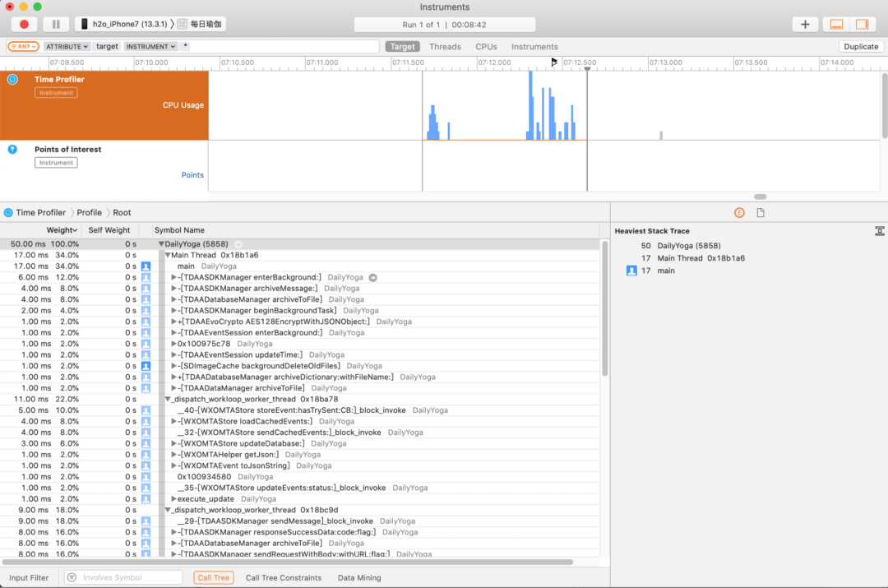Click the user icon in the storeEvent:hasTrySent:CB: row
Viewport: 888px width, 588px height.
(146, 410)
